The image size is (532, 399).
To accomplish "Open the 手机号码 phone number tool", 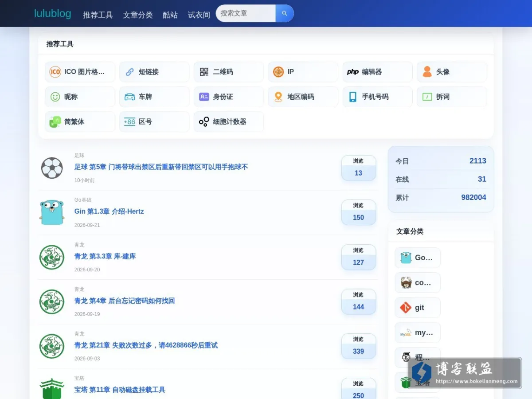I will (377, 97).
